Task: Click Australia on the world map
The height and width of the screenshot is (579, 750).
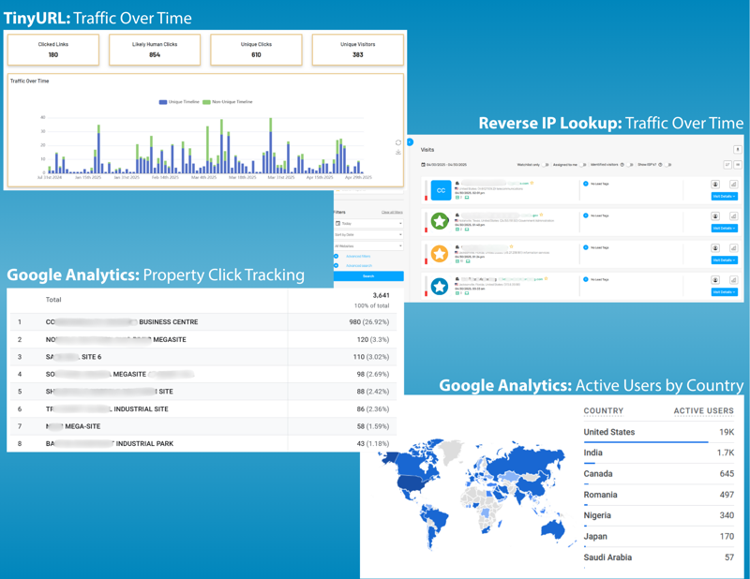Action: [x=553, y=529]
